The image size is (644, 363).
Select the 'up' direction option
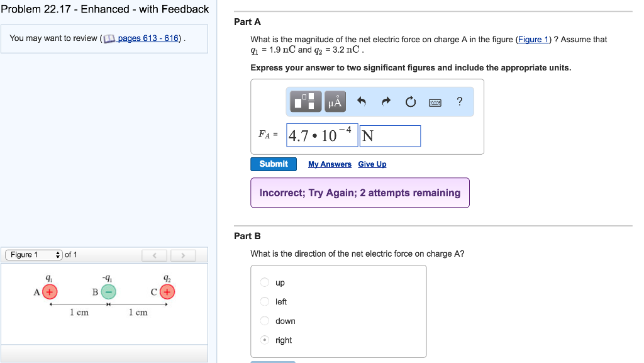[x=265, y=282]
